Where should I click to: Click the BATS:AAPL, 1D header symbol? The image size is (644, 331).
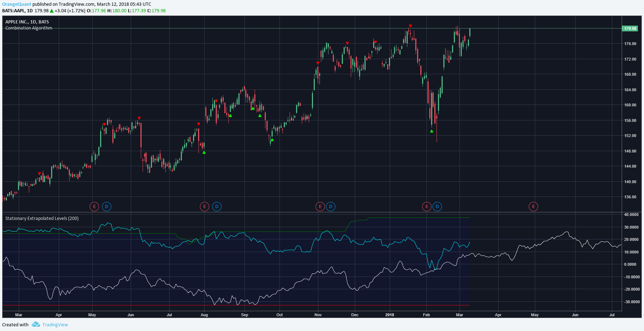(17, 11)
